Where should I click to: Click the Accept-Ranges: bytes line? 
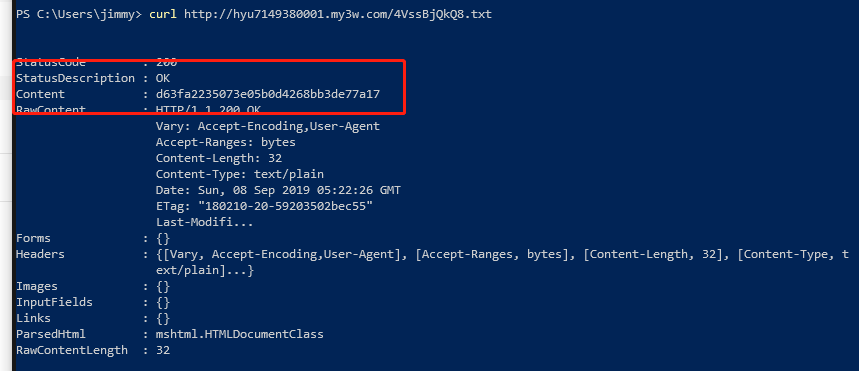click(x=226, y=142)
